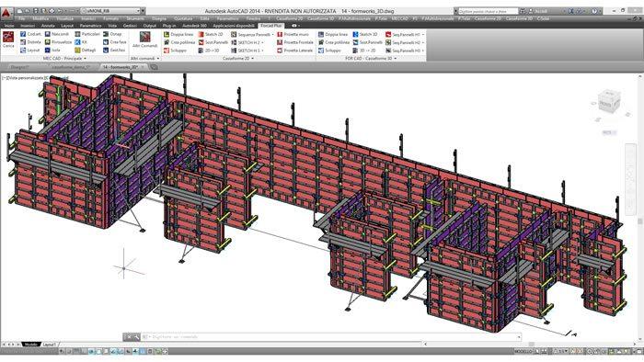Viewport: 644px width, 362px height.
Task: Click the title bar search input field
Action: click(x=488, y=11)
